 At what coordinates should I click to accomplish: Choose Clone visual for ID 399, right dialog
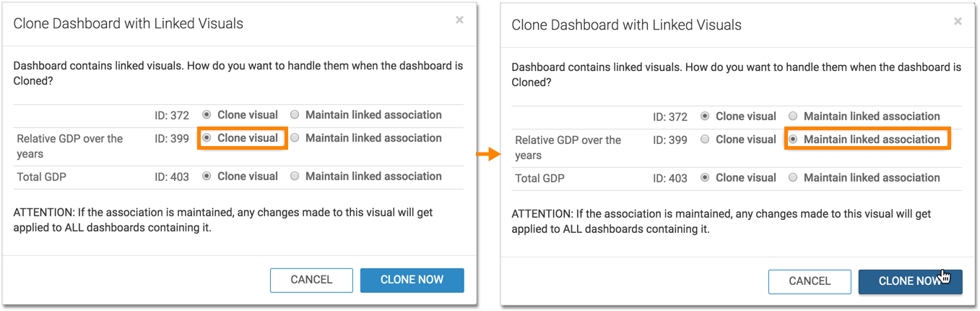pos(706,140)
